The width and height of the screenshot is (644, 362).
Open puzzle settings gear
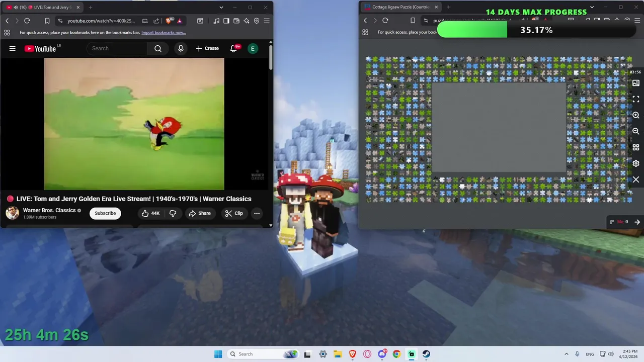[x=636, y=163]
